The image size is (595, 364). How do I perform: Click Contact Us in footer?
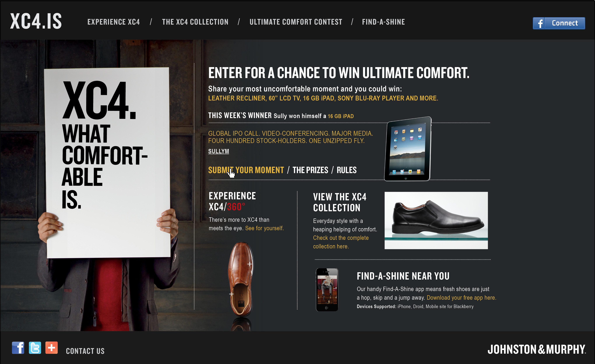(85, 351)
